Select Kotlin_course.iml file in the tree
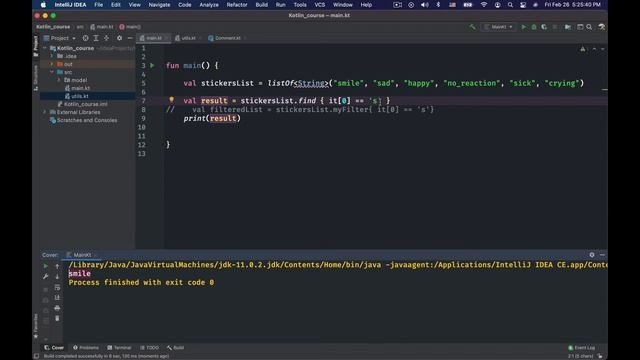This screenshot has width=640, height=360. [x=82, y=104]
